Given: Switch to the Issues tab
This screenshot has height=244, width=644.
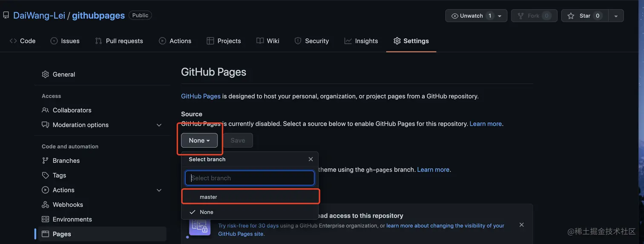Looking at the screenshot, I should coord(65,41).
